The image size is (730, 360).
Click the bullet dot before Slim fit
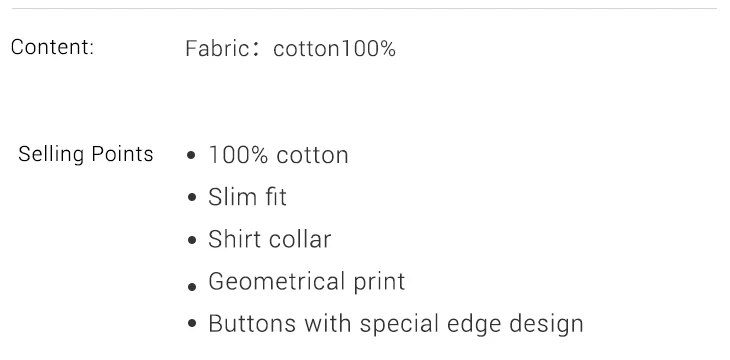191,197
